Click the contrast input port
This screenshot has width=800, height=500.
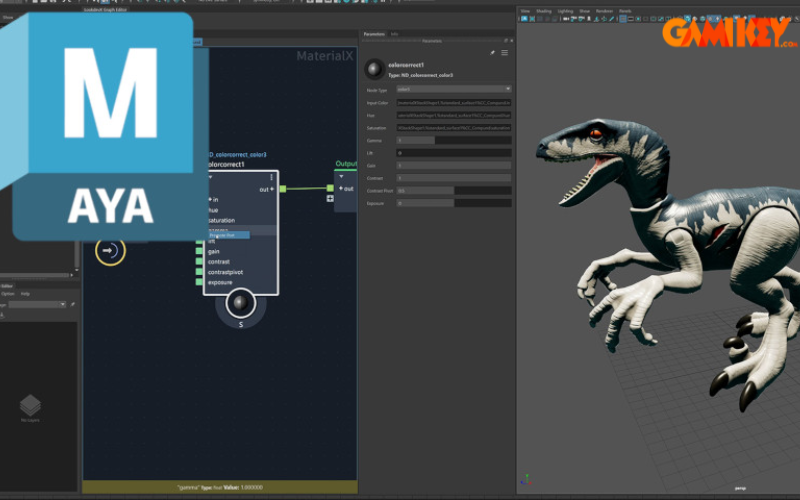coord(199,261)
